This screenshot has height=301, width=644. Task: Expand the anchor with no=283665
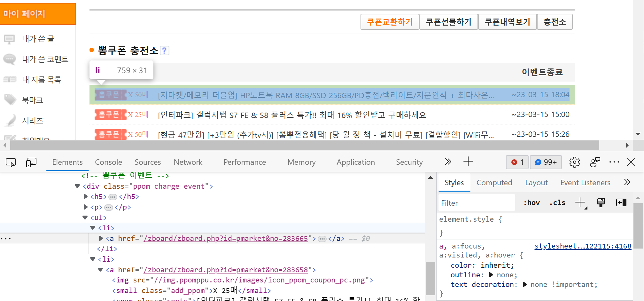pos(101,238)
